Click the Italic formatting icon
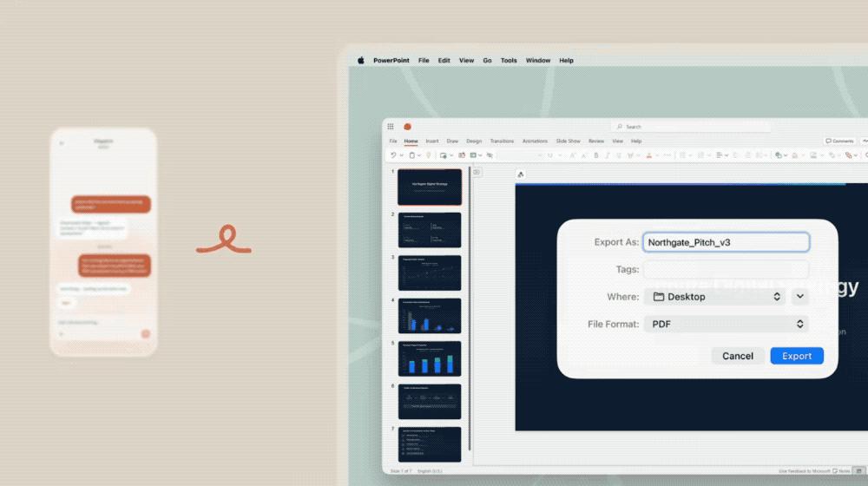Viewport: 868px width, 486px height. (x=608, y=155)
